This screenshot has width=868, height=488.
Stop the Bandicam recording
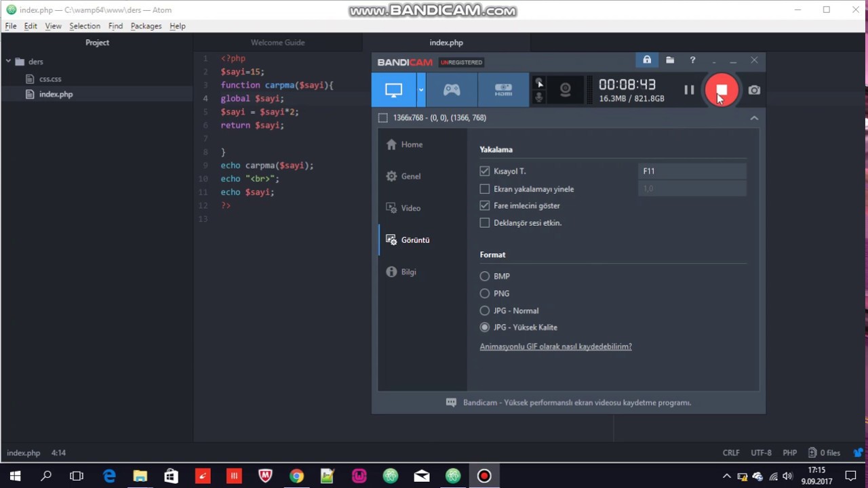(722, 89)
